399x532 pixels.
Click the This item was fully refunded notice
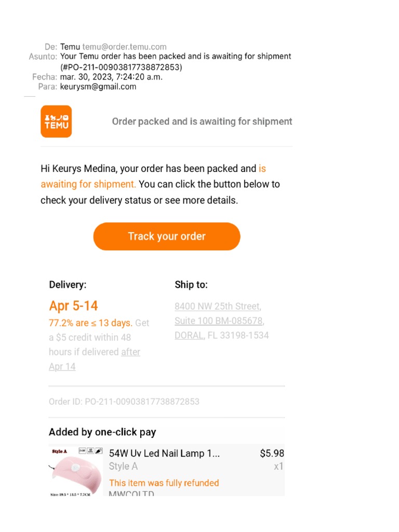164,483
